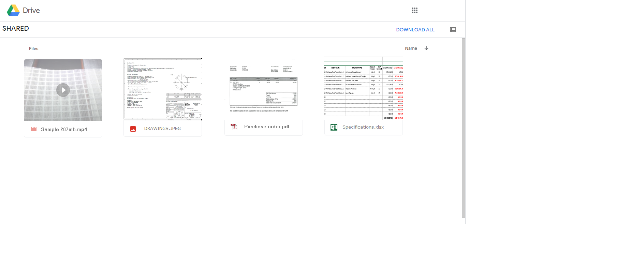Click the vertical scrollbar of the file list
This screenshot has width=644, height=279.
[x=463, y=128]
